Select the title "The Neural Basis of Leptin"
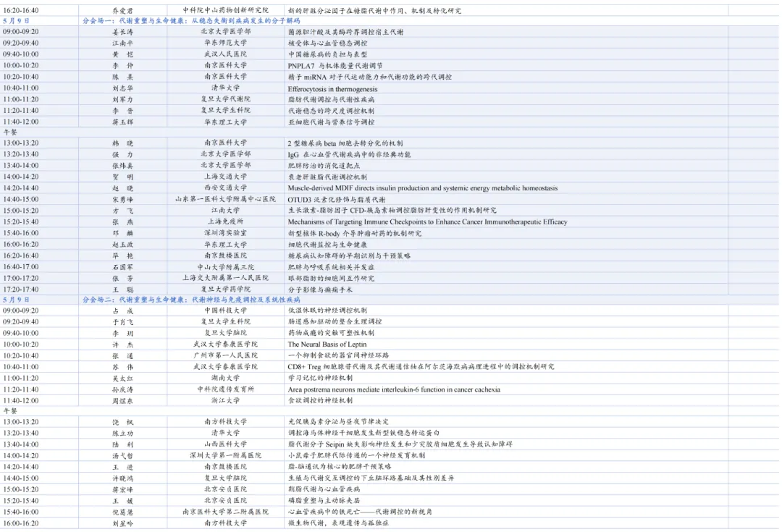 click(327, 344)
